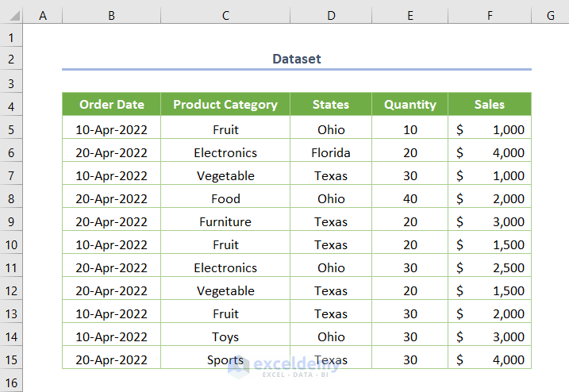Screen dimensions: 569x392
Task: Click the Furniture cell
Action: pos(225,222)
